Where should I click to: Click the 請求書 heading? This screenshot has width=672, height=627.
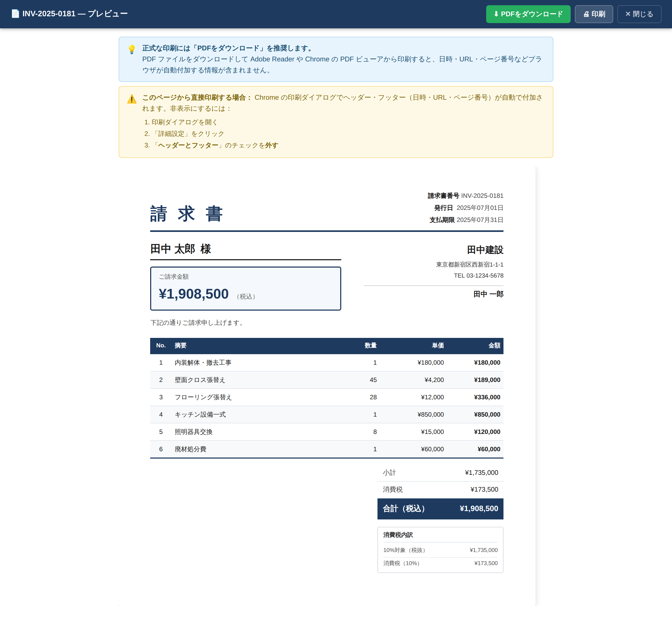click(x=186, y=214)
